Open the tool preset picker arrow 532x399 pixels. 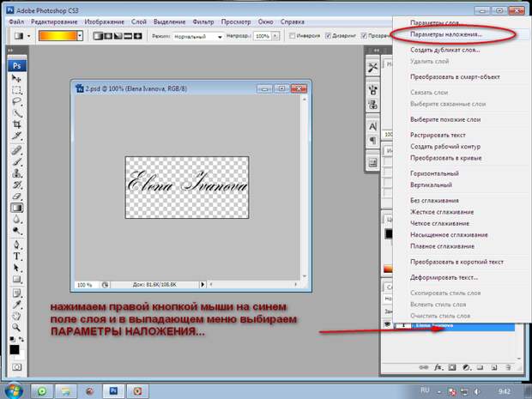point(29,36)
